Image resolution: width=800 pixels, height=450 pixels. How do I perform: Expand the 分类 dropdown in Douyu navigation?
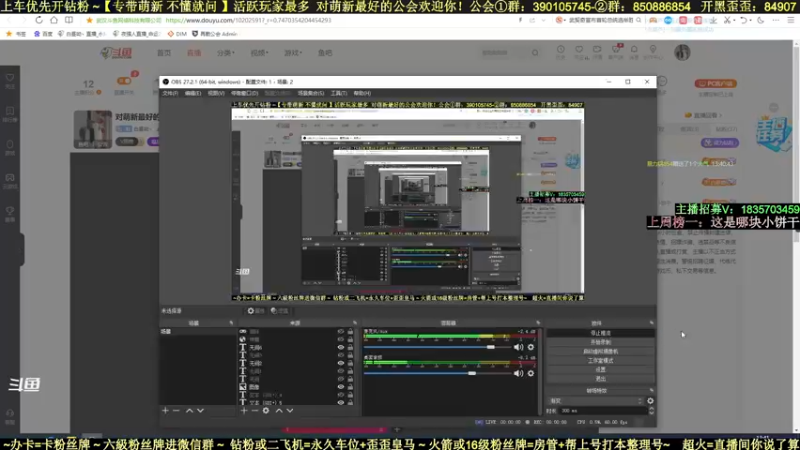click(226, 53)
